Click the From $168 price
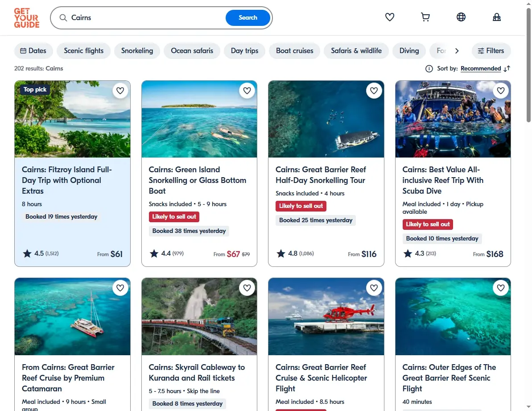532x411 pixels. tap(488, 254)
